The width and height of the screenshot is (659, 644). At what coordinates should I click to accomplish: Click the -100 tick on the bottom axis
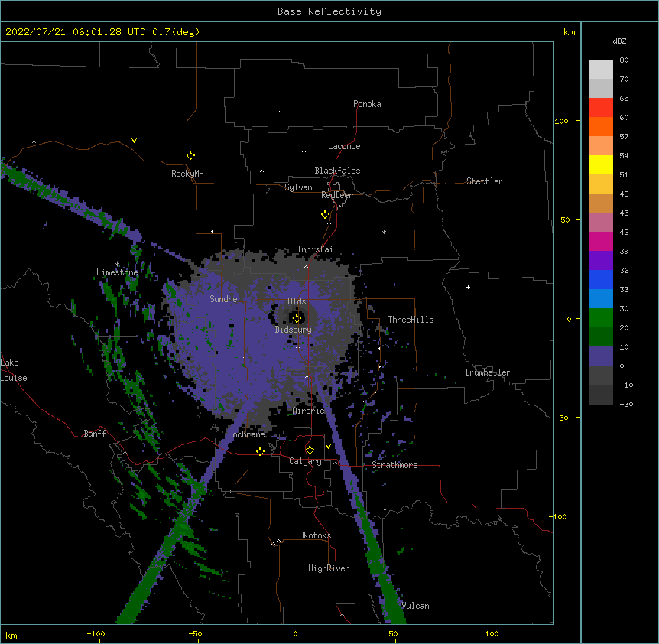(96, 633)
